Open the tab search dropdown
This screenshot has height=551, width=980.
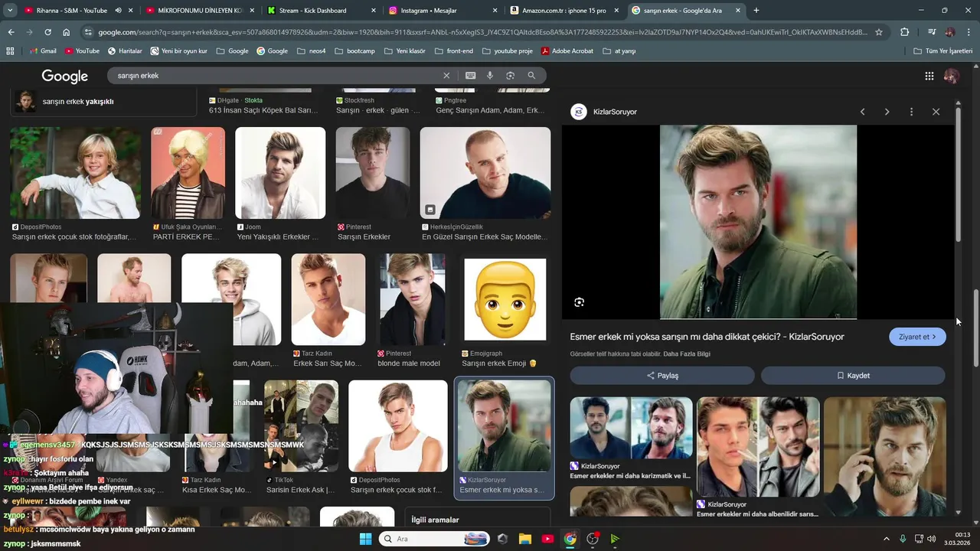10,11
